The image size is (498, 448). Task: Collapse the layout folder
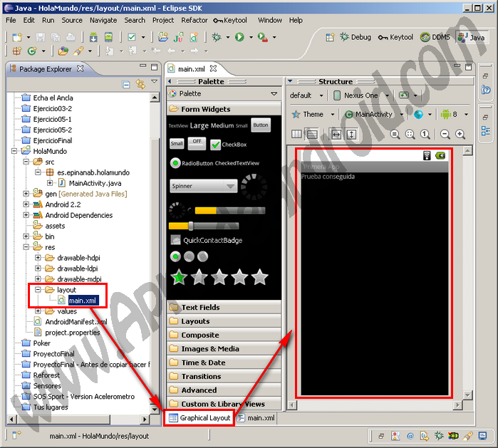[38, 290]
